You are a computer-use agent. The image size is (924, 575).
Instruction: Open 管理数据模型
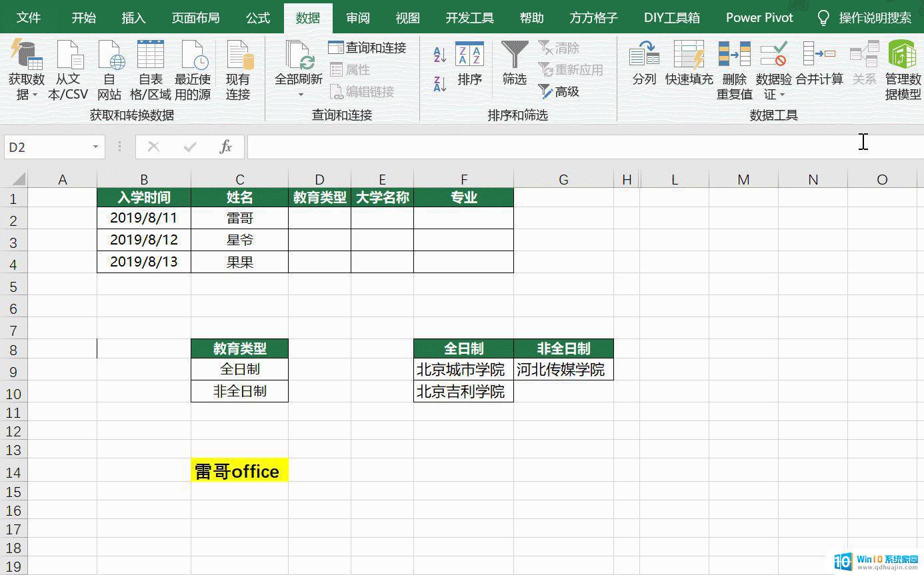pos(903,71)
